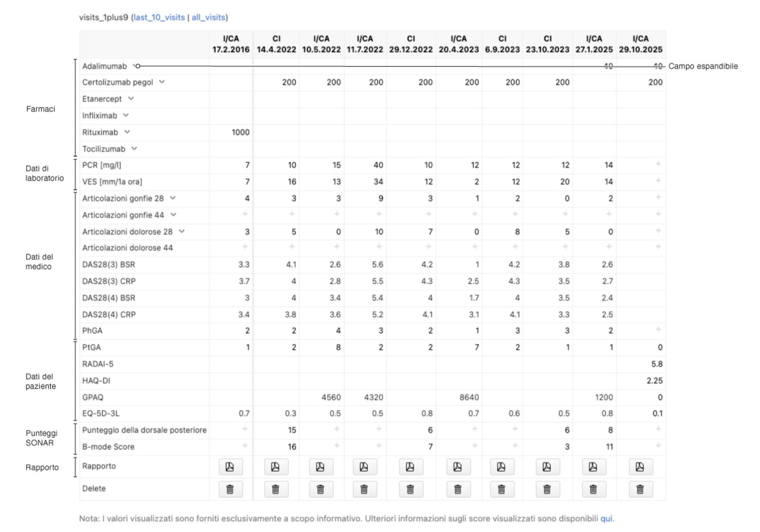760x532 pixels.
Task: Open the PDF report for visit 17.2.2016
Action: (230, 467)
